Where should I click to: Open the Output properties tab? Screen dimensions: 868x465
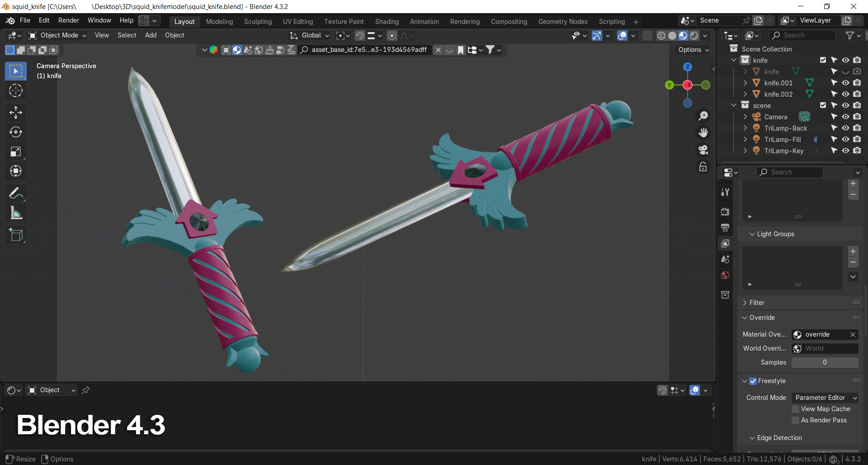(725, 227)
